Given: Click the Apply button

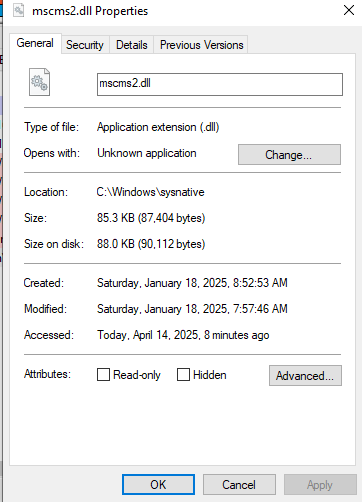Looking at the screenshot, I should 320,484.
